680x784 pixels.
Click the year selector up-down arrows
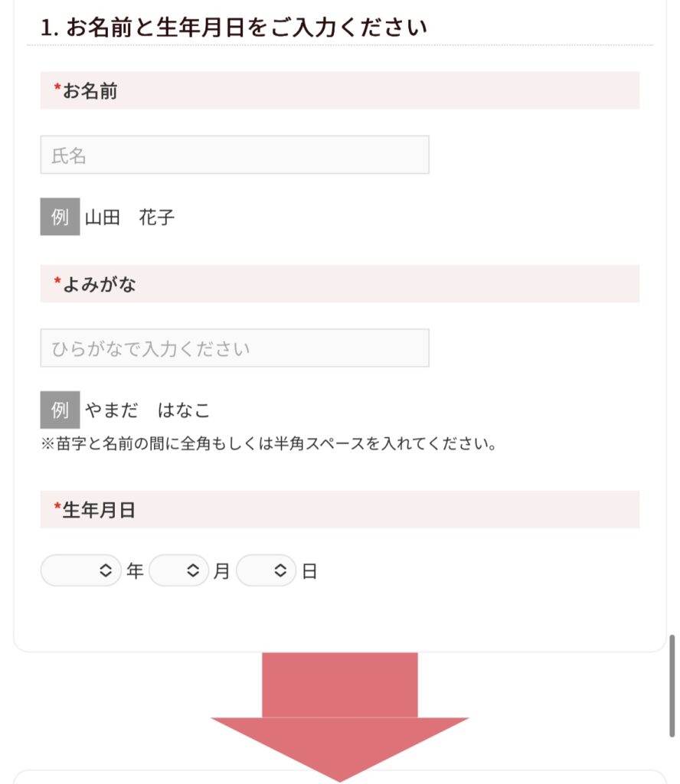tap(106, 570)
